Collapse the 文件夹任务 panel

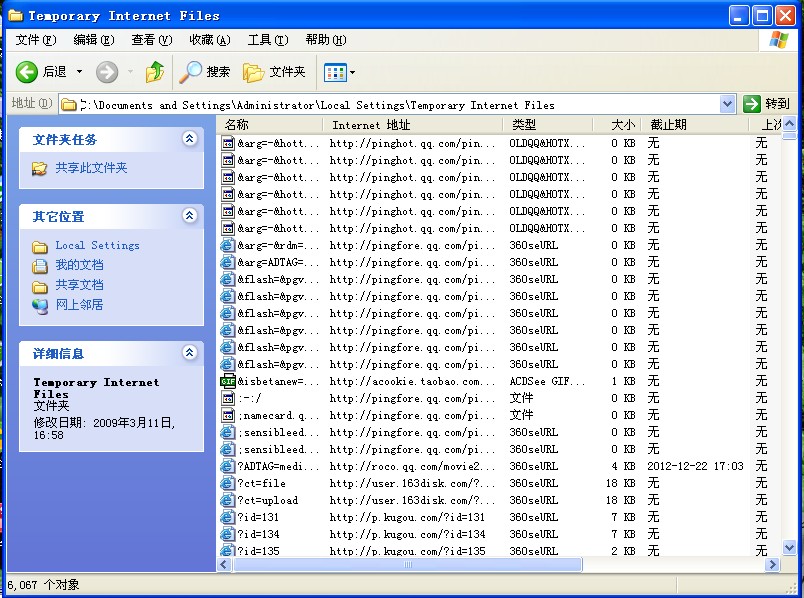pos(190,138)
